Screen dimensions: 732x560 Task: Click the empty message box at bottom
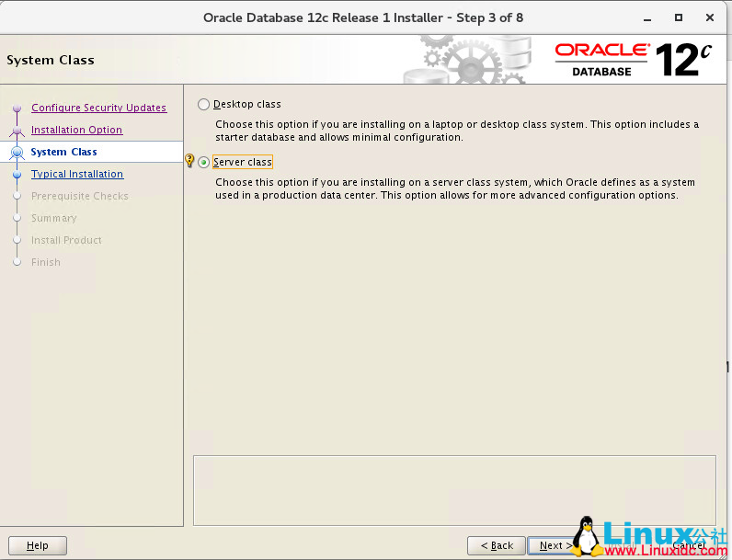(x=454, y=490)
